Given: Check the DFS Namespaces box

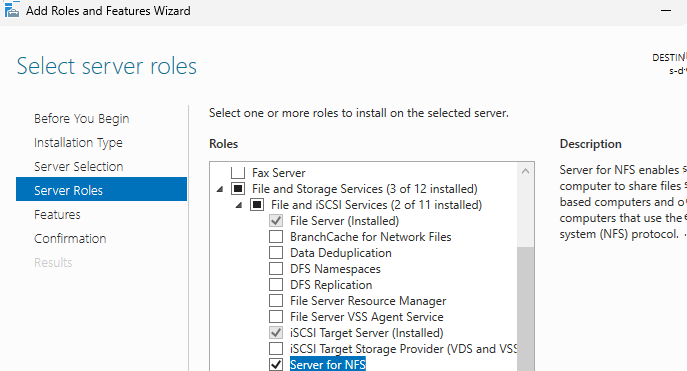Looking at the screenshot, I should [x=276, y=269].
